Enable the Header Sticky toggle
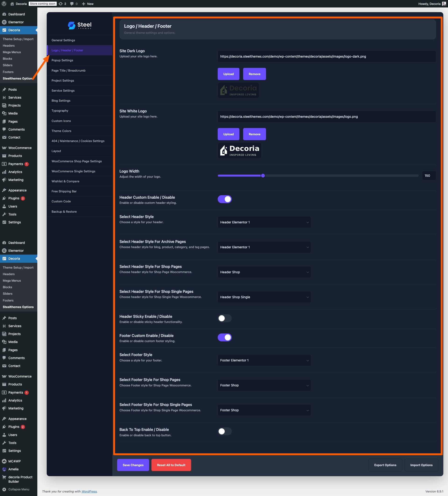The width and height of the screenshot is (448, 496). pyautogui.click(x=224, y=318)
